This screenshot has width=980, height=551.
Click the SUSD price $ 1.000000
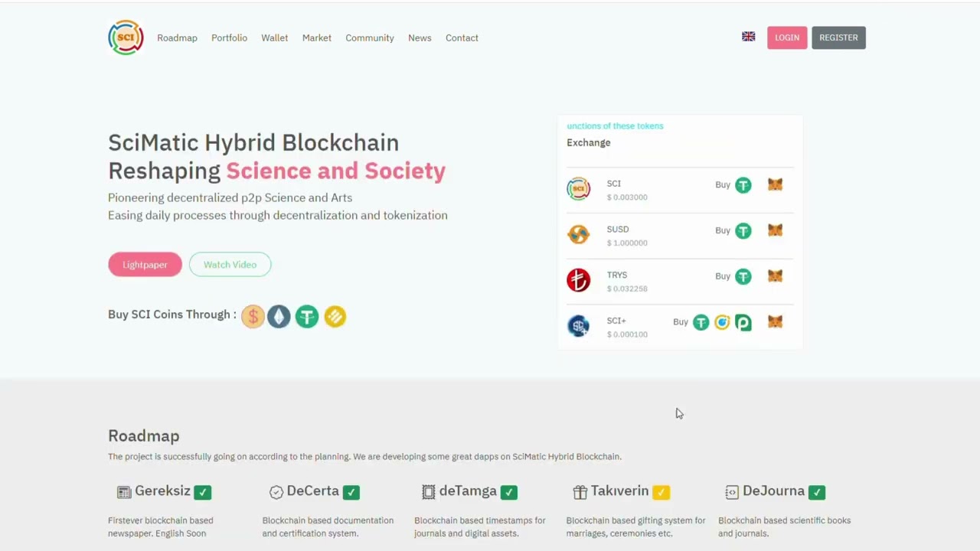click(x=627, y=243)
